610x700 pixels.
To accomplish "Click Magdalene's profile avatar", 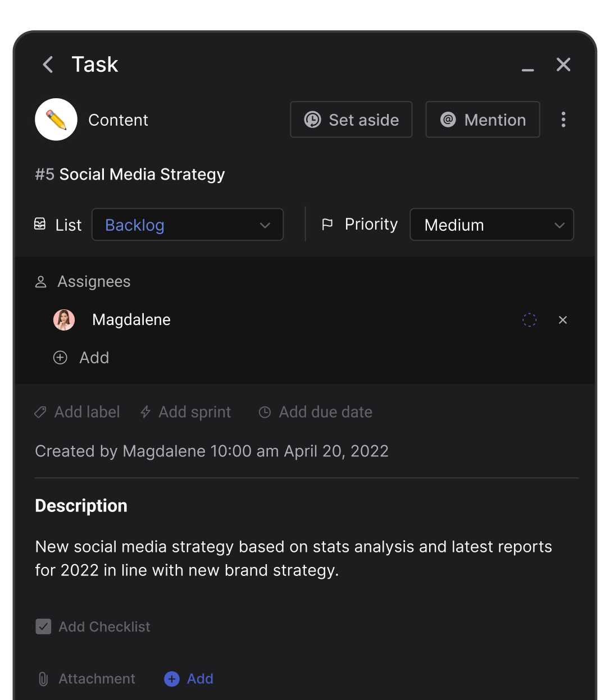I will tap(64, 320).
